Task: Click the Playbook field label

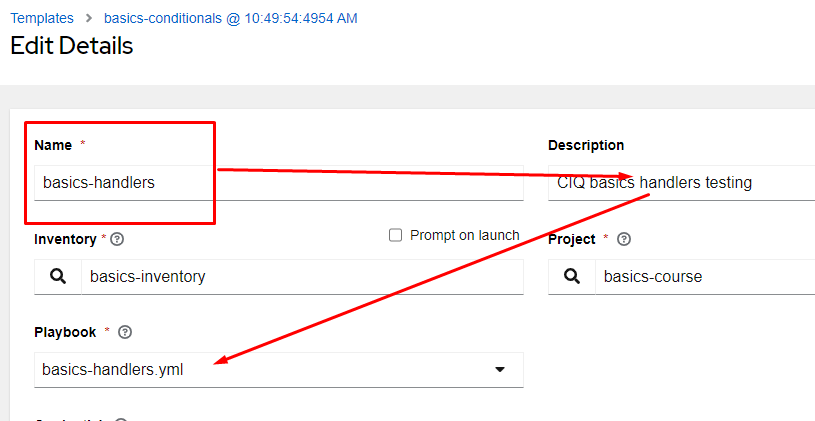Action: pos(65,332)
